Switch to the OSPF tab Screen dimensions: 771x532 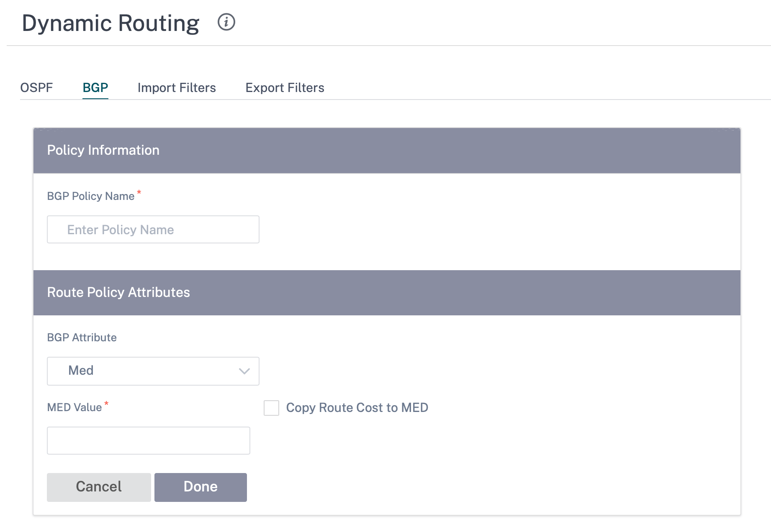(36, 87)
